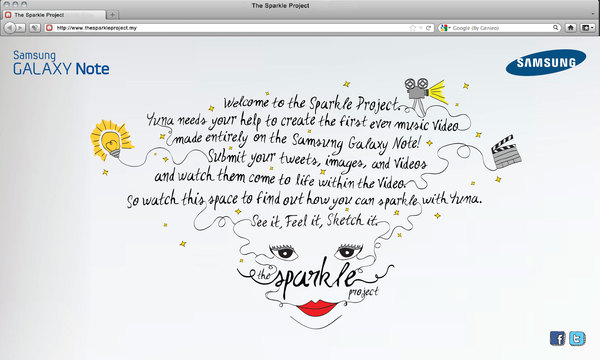This screenshot has height=360, width=600.
Task: Click the line 'Welcome to the Sparkle Project.'
Action: tap(312, 103)
